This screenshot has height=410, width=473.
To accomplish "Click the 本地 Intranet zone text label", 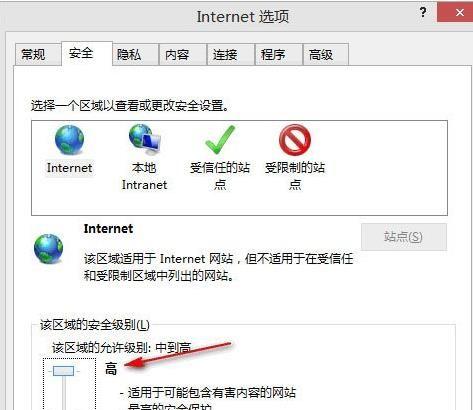I will point(144,176).
